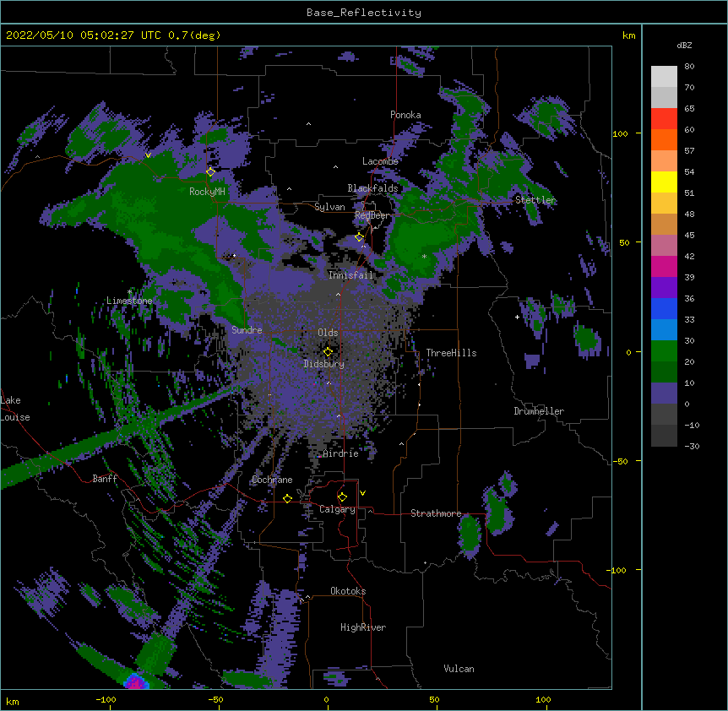Click the magenta storm core at bottom edge
The image size is (728, 711).
coord(136,681)
